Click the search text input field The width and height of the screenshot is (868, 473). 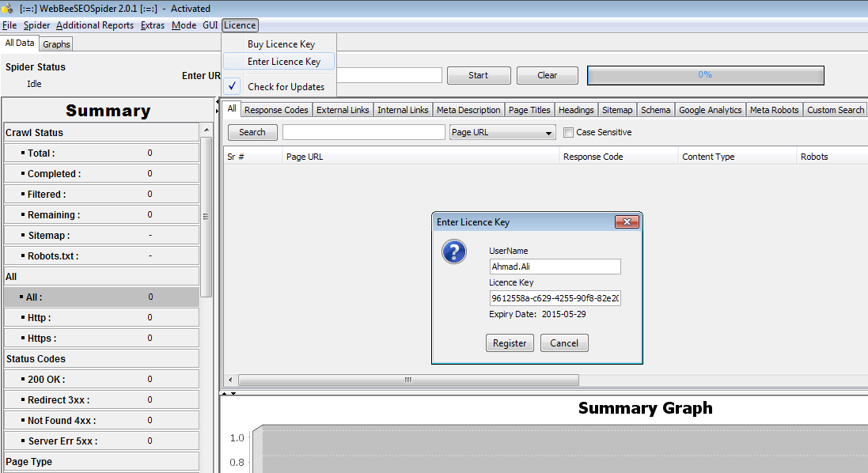pyautogui.click(x=364, y=132)
